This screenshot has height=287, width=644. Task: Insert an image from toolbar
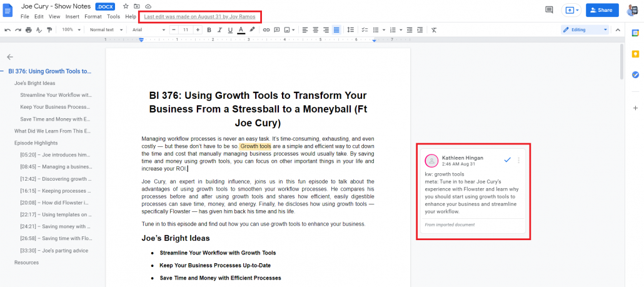288,30
